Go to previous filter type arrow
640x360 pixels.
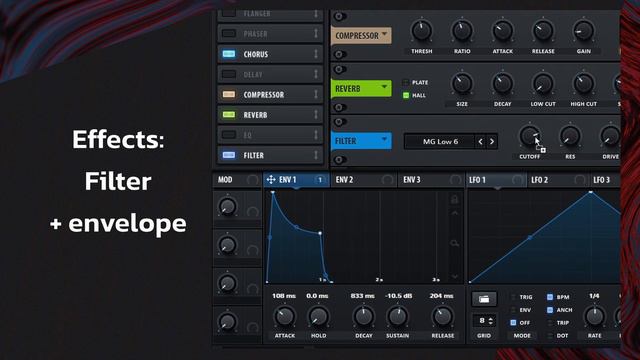click(480, 142)
